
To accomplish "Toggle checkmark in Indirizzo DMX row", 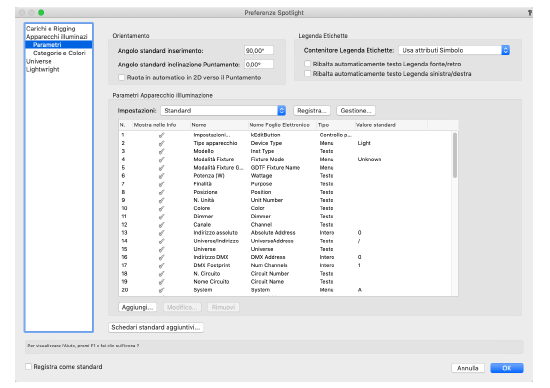I will 161,257.
